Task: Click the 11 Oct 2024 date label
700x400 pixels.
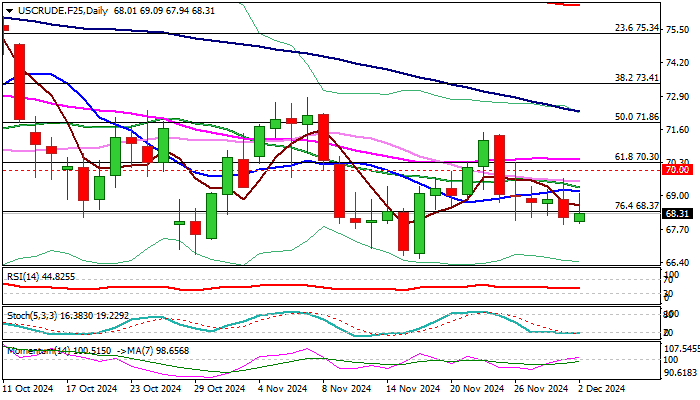Action: click(x=29, y=388)
